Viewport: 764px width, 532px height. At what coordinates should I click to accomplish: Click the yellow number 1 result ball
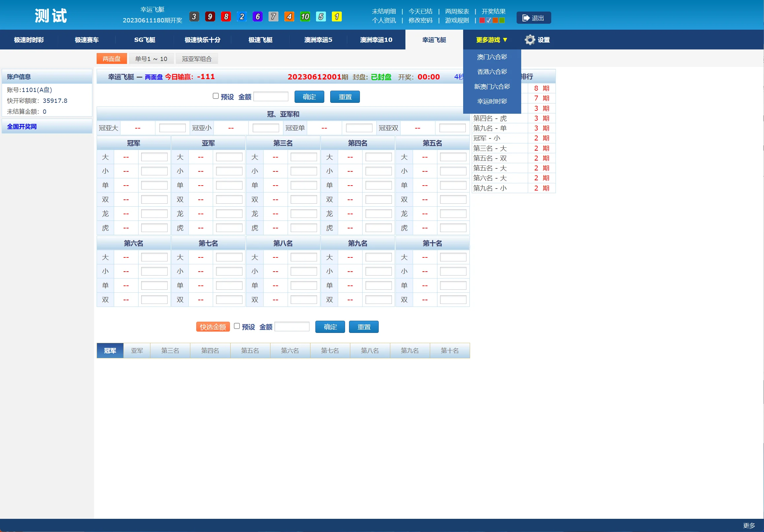(336, 16)
